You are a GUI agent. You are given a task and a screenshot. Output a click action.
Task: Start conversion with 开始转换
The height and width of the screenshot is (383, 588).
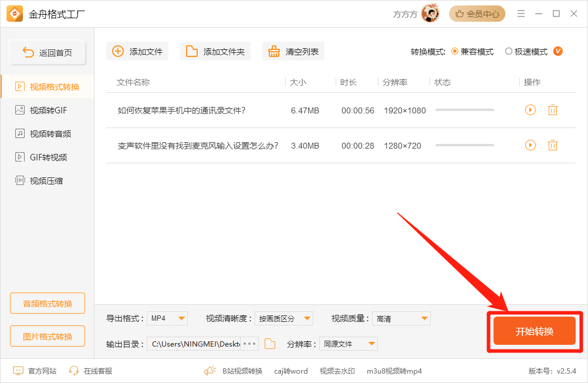(x=535, y=331)
